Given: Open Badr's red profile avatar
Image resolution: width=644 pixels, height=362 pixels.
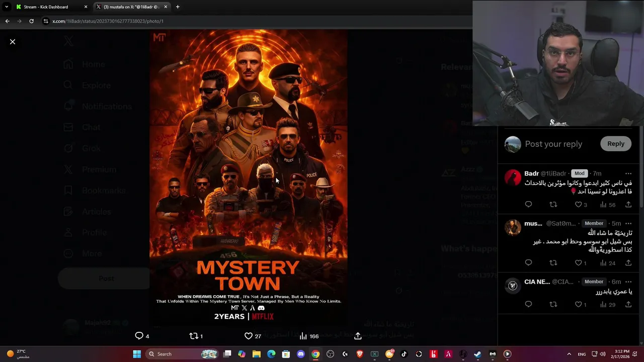Looking at the screenshot, I should pos(513,177).
